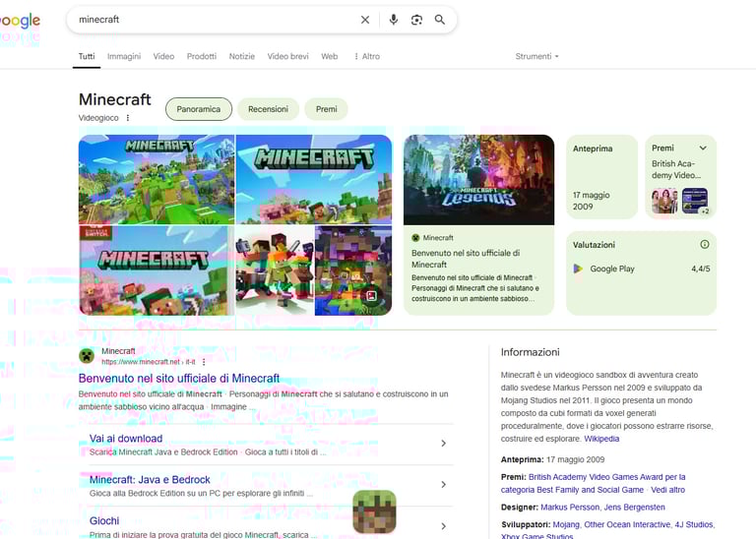Open the Giochi sitelink
Screen dimensions: 756x539
104,520
